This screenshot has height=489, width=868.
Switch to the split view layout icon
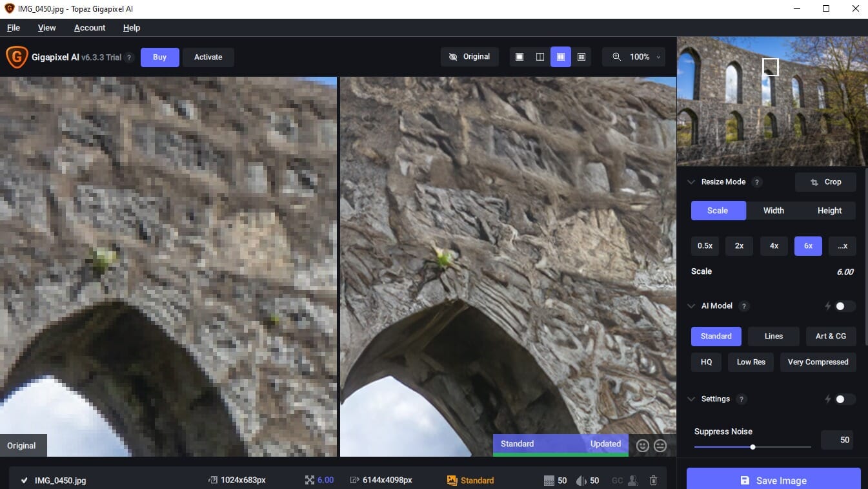tap(540, 57)
